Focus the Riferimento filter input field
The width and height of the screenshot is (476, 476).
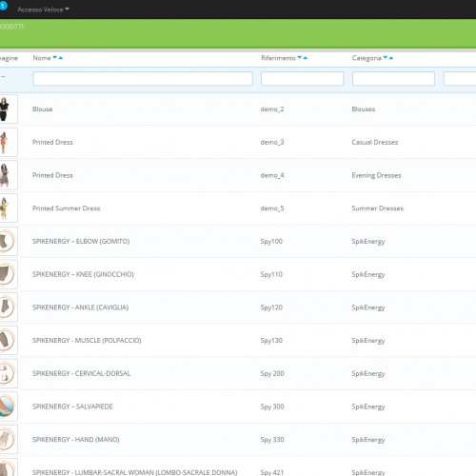(x=302, y=79)
